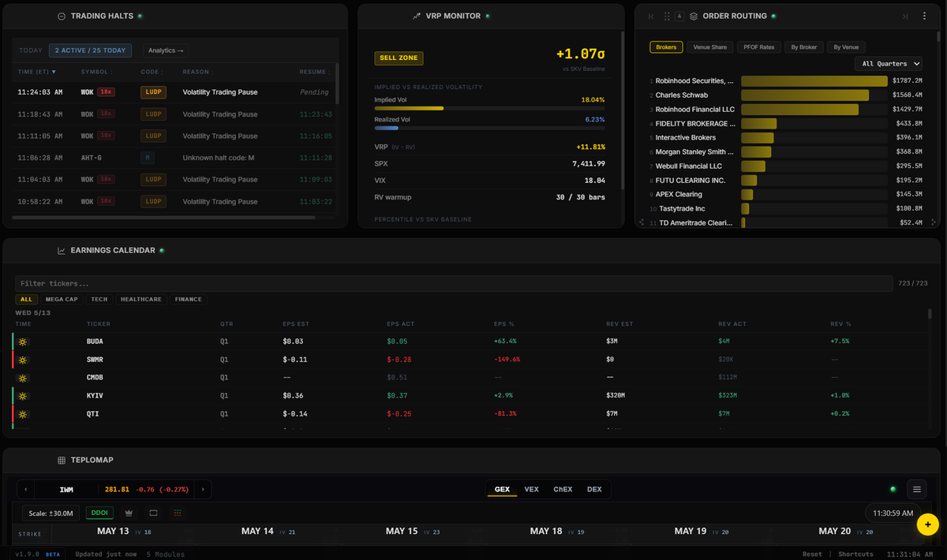Open the Scale ±30.0M selector
Image resolution: width=947 pixels, height=560 pixels.
pyautogui.click(x=51, y=513)
